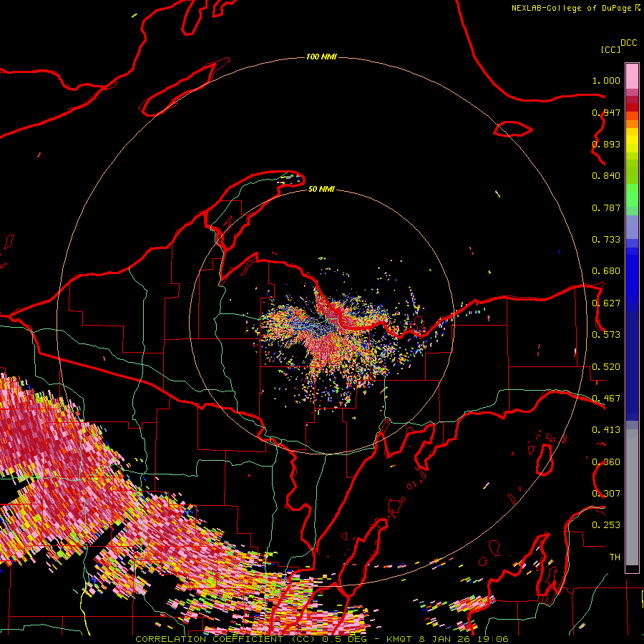Click the light pink segment of the color bar
Screen dimensions: 644x644
[x=632, y=76]
